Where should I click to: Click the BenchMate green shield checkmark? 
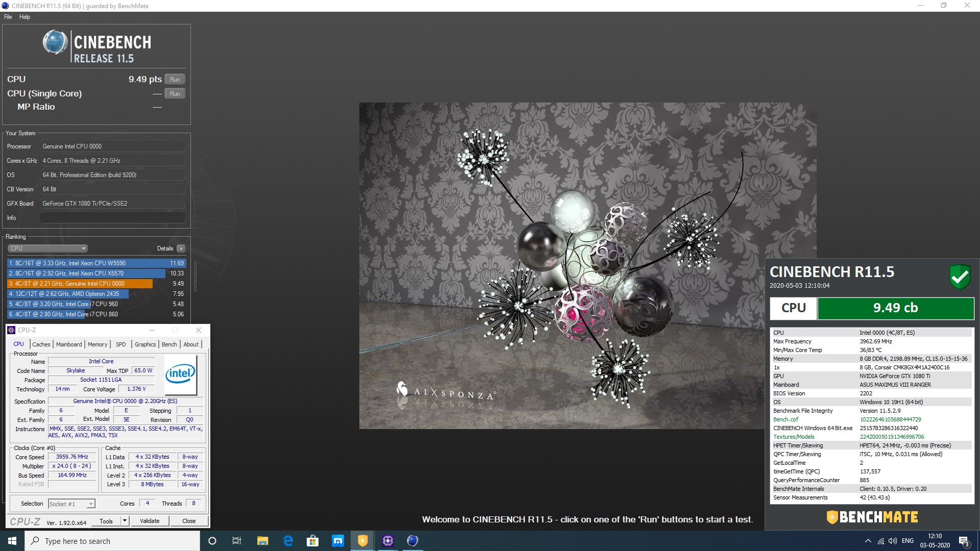960,277
